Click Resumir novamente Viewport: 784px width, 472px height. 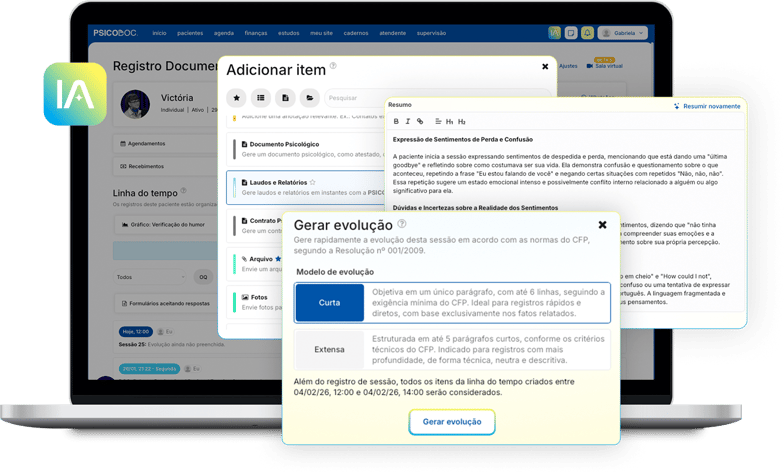(707, 106)
